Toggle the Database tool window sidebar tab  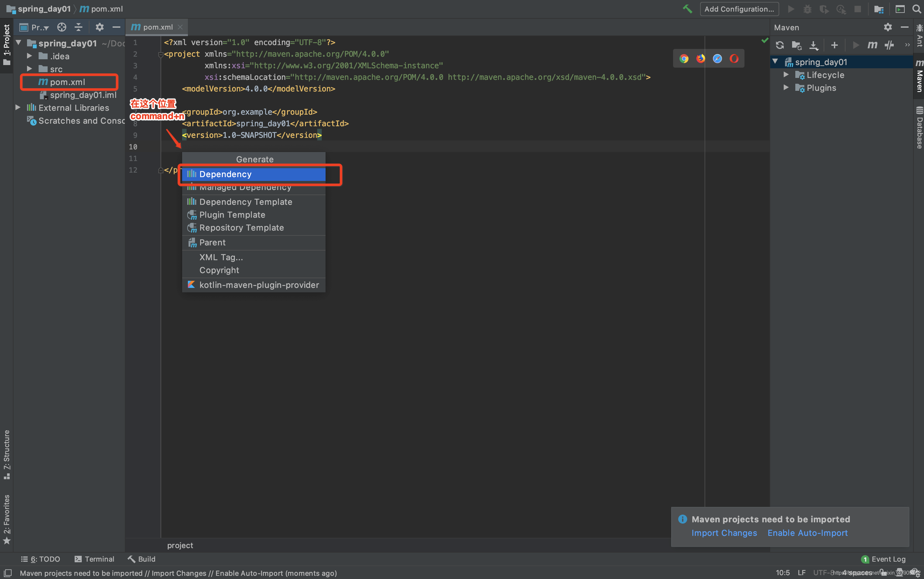919,128
